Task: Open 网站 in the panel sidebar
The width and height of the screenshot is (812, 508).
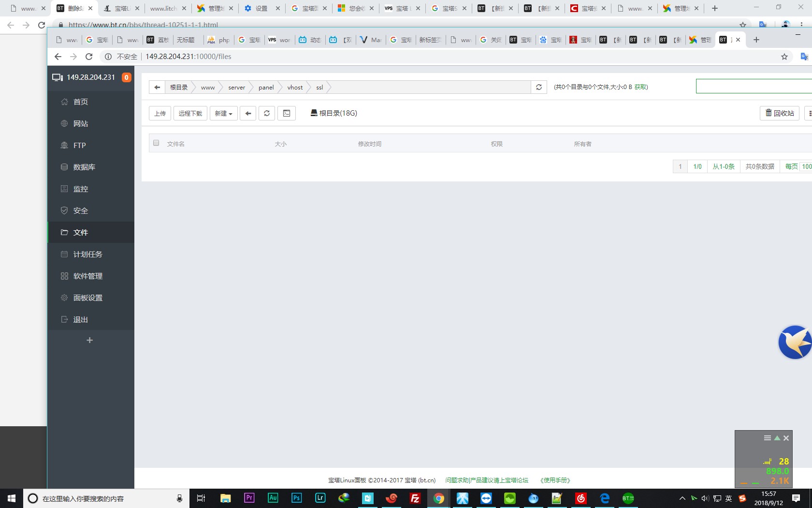Action: 91,123
